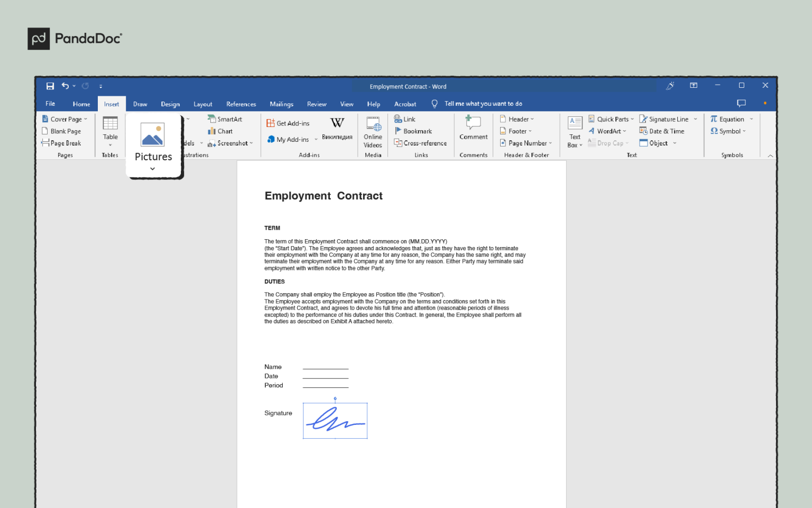Collapse the ribbon with the chevron
Screen dimensions: 812x508
click(770, 155)
